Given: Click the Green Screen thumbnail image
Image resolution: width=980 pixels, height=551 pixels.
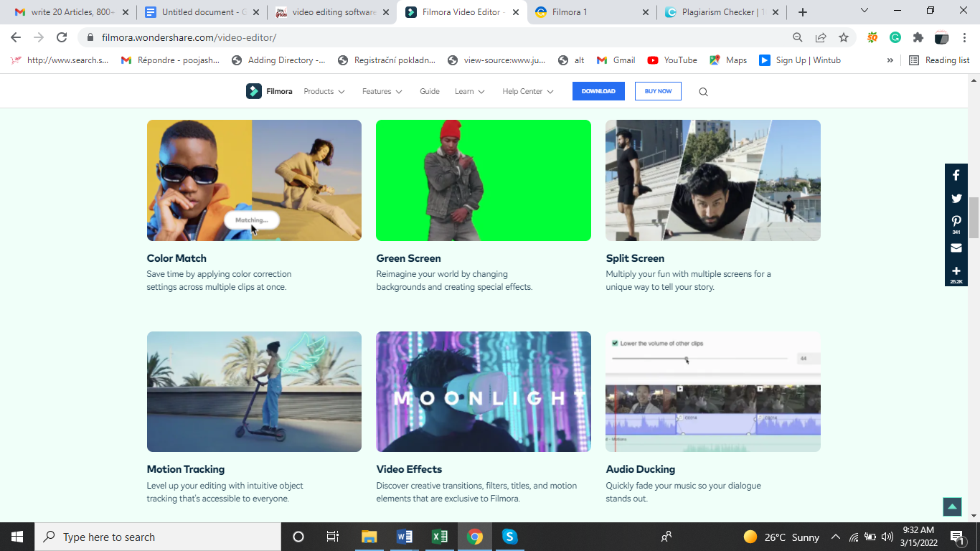Looking at the screenshot, I should tap(484, 180).
